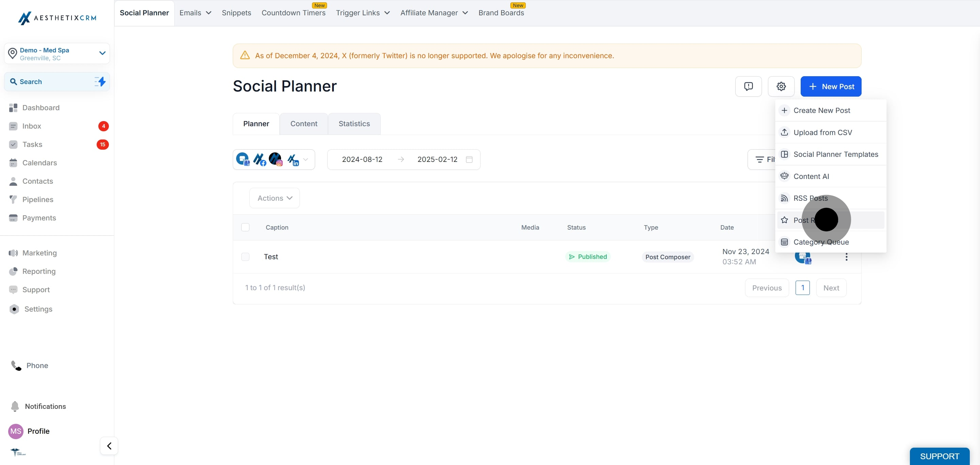Click the feedback message icon button
The image size is (980, 465).
(748, 86)
